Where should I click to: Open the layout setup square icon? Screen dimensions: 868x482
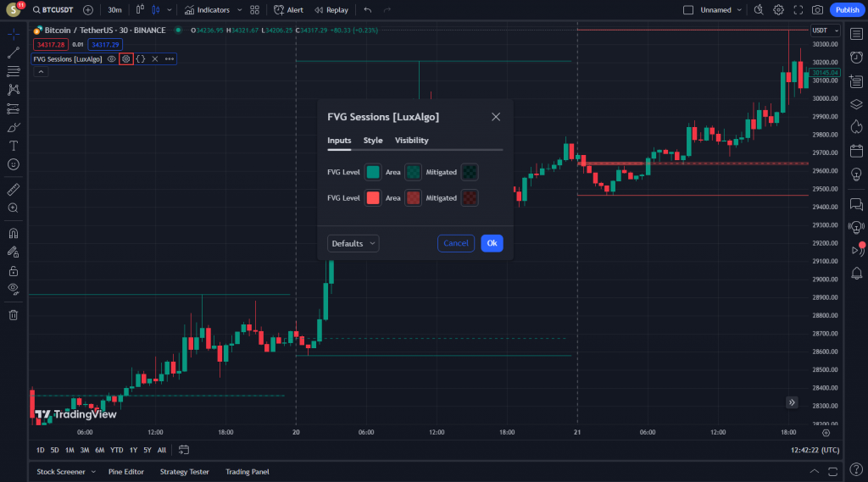tap(688, 10)
